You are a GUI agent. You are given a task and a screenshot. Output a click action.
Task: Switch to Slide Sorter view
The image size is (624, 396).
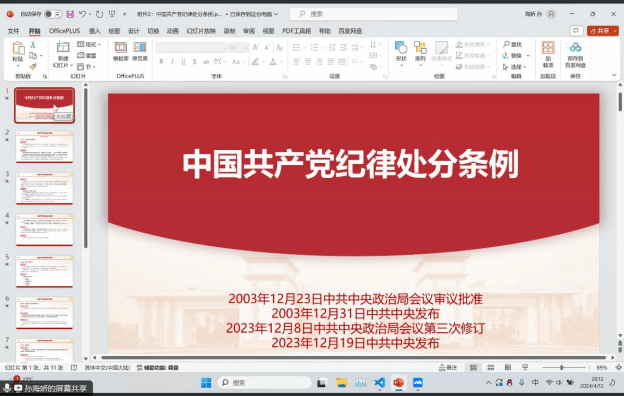(x=491, y=367)
